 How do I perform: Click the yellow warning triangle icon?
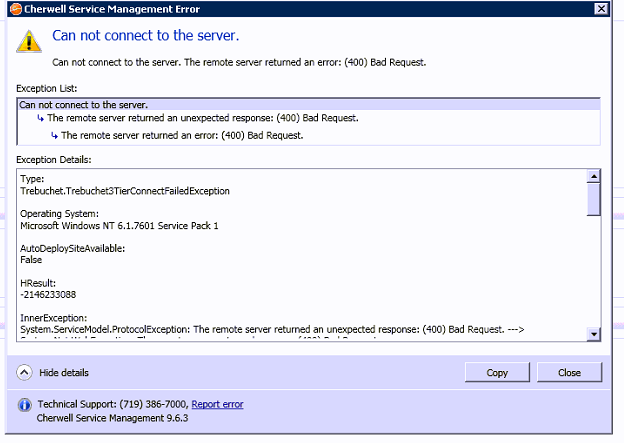[33, 40]
